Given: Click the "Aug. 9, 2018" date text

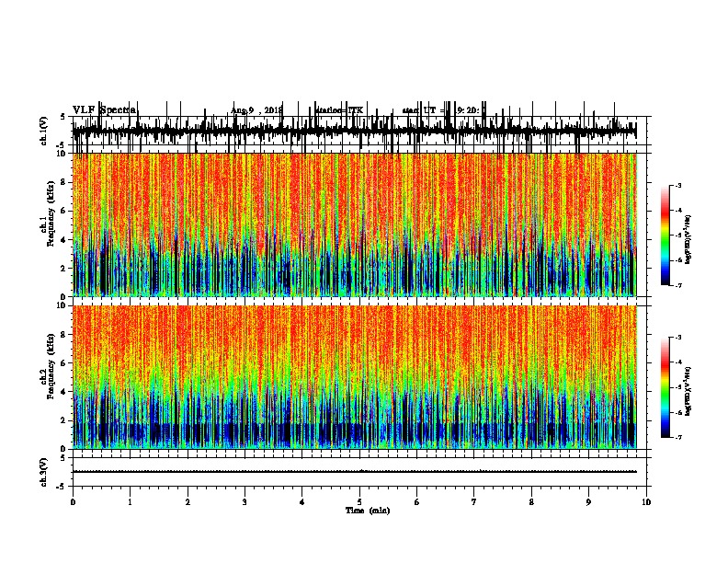Looking at the screenshot, I should (256, 110).
